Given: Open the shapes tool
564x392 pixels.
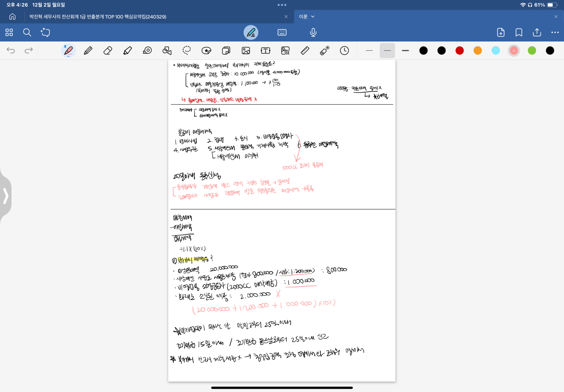Looking at the screenshot, I should click(x=167, y=51).
